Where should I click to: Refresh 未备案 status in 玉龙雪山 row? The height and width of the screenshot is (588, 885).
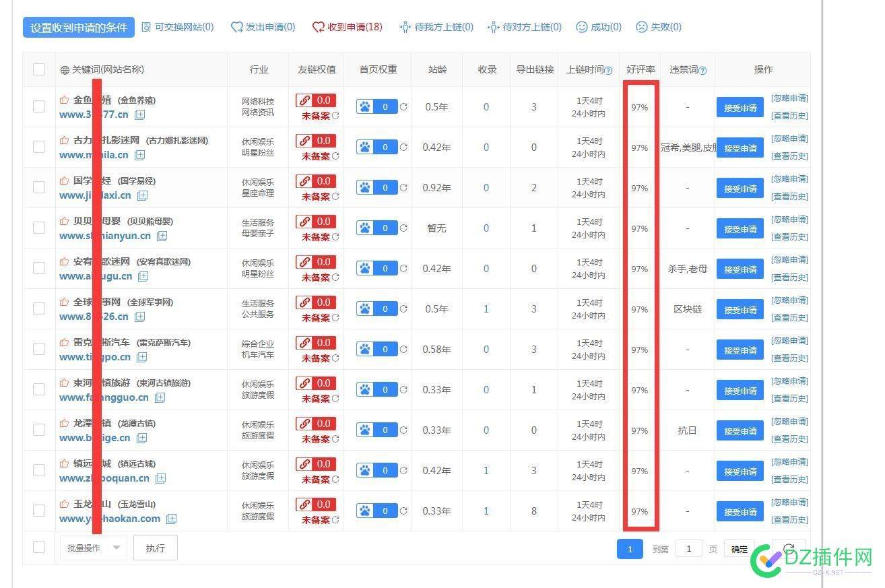pos(335,519)
